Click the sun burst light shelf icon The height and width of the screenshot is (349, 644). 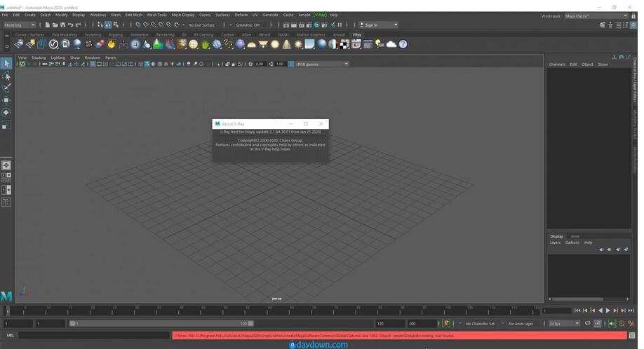coord(298,44)
